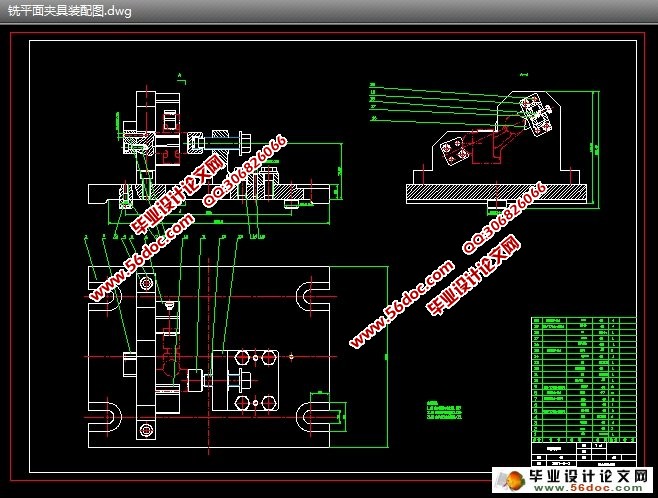
Task: Select the A—A section view at top right
Action: 495,150
